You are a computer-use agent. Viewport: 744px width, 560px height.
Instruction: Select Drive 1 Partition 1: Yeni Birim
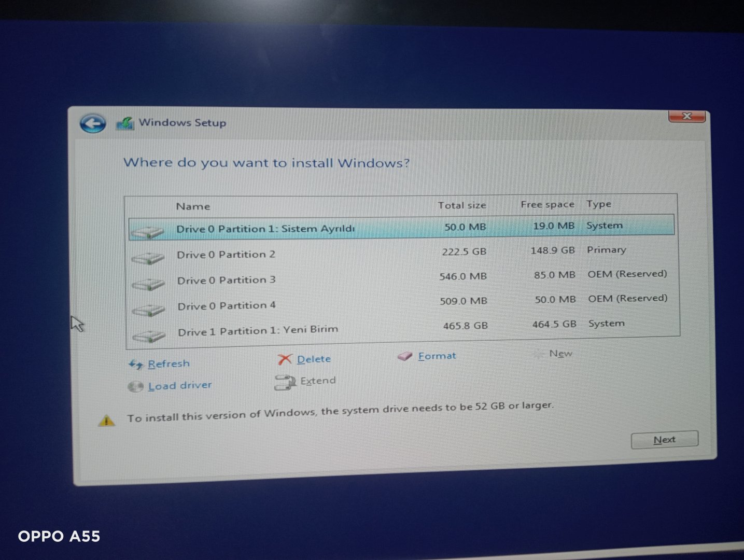pos(404,328)
